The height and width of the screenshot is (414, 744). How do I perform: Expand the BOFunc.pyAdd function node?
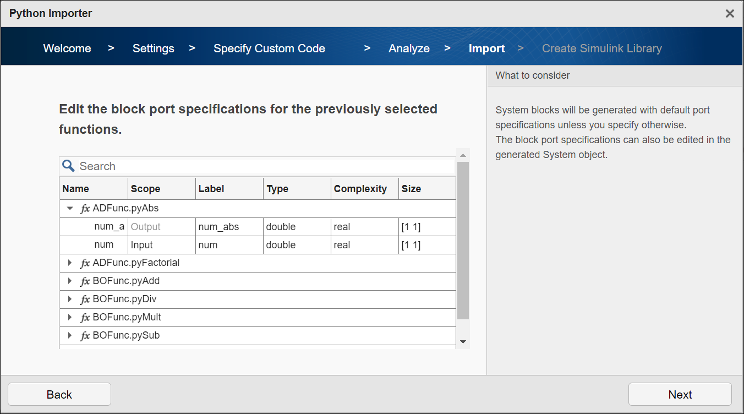(70, 281)
